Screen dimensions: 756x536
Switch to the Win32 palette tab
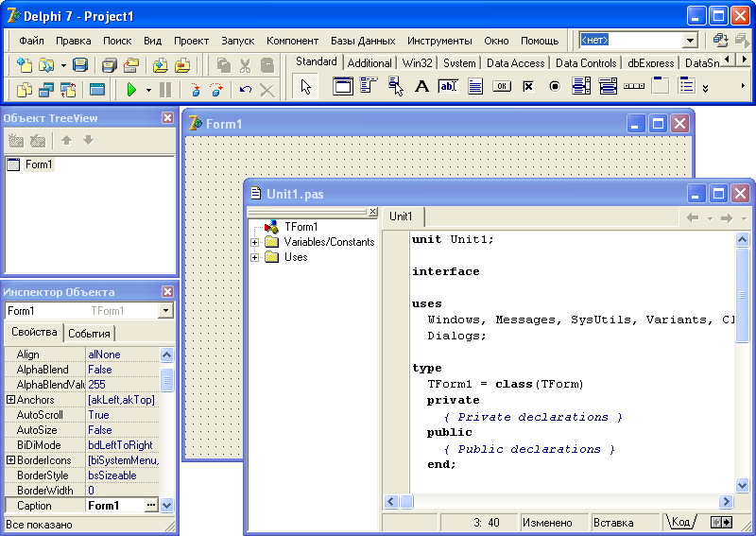417,63
